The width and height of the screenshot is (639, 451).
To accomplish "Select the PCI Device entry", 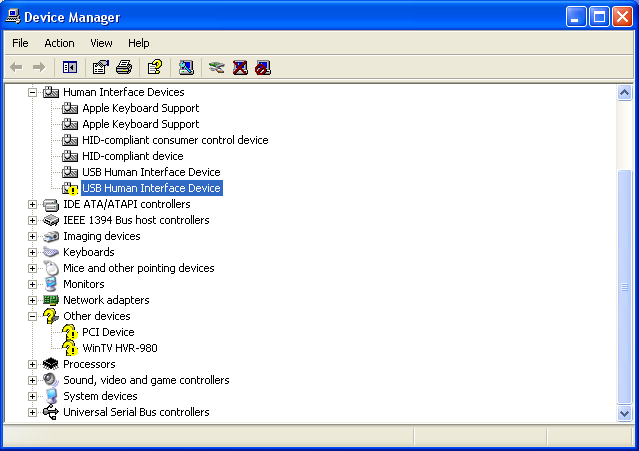I will 108,332.
